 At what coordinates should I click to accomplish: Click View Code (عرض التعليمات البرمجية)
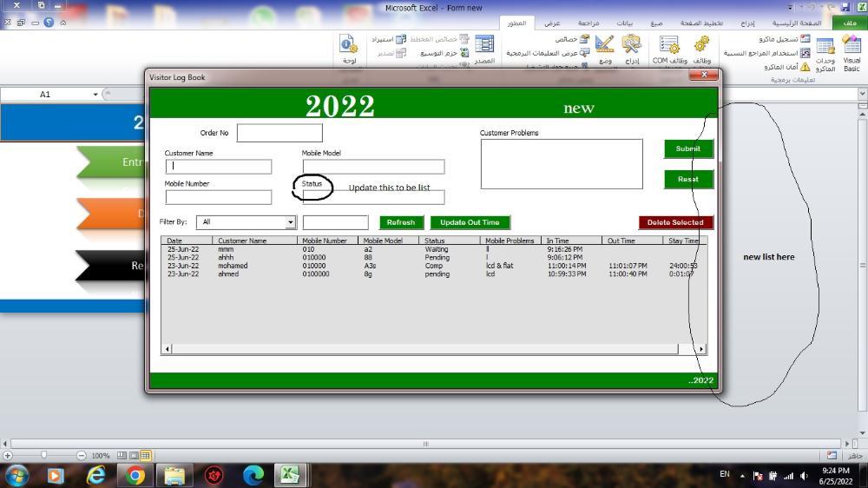pyautogui.click(x=548, y=53)
